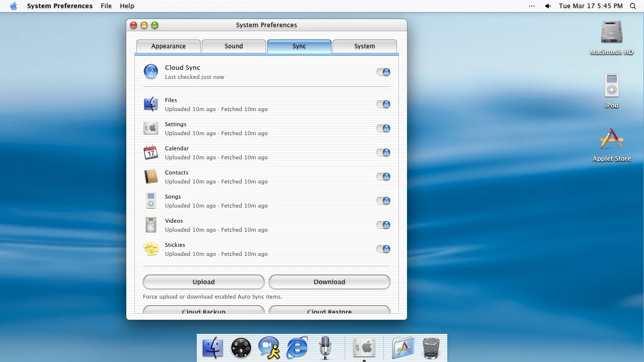This screenshot has width=644, height=362.
Task: Open the Help menu
Action: (x=127, y=6)
